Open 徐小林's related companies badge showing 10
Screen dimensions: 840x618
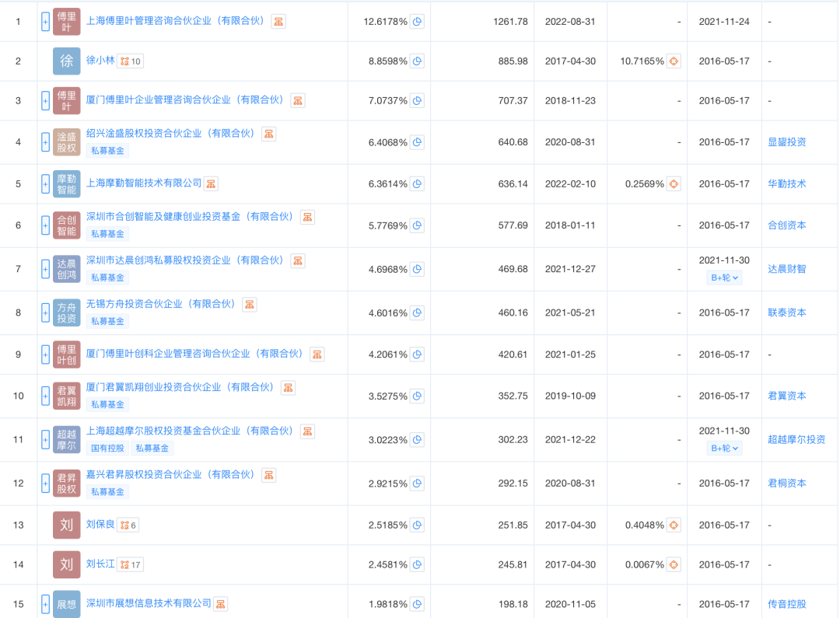click(x=130, y=61)
